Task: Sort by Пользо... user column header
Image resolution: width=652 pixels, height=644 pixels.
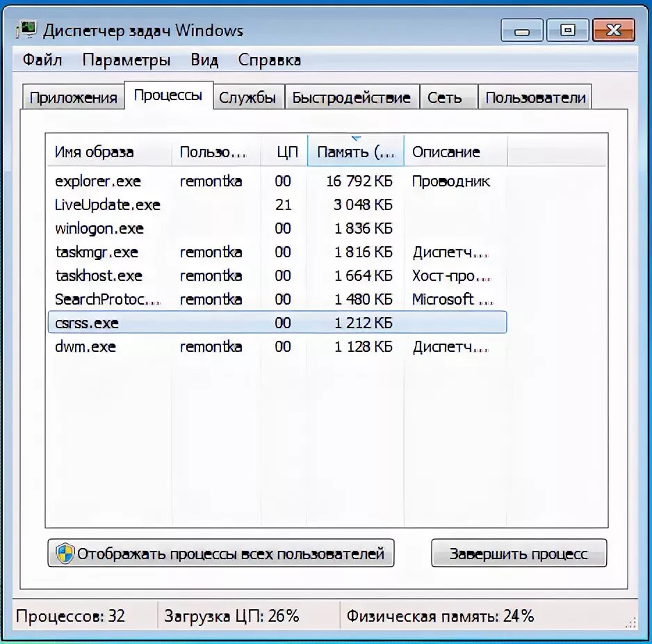Action: (216, 152)
